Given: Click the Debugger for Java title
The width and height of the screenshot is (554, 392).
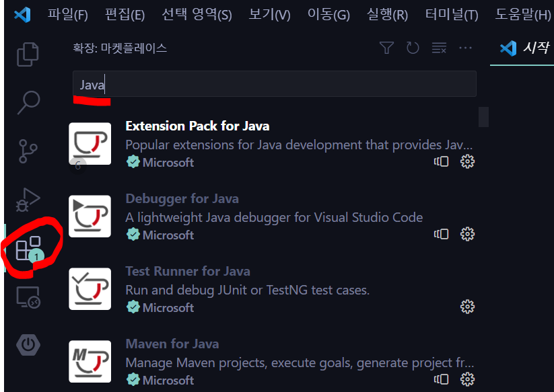Looking at the screenshot, I should (x=182, y=198).
